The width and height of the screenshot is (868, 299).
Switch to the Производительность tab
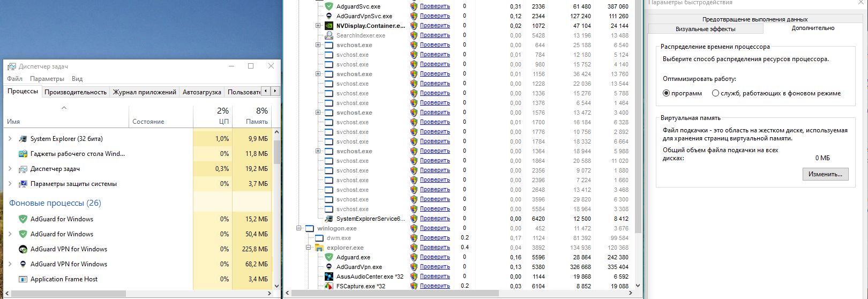tap(76, 92)
